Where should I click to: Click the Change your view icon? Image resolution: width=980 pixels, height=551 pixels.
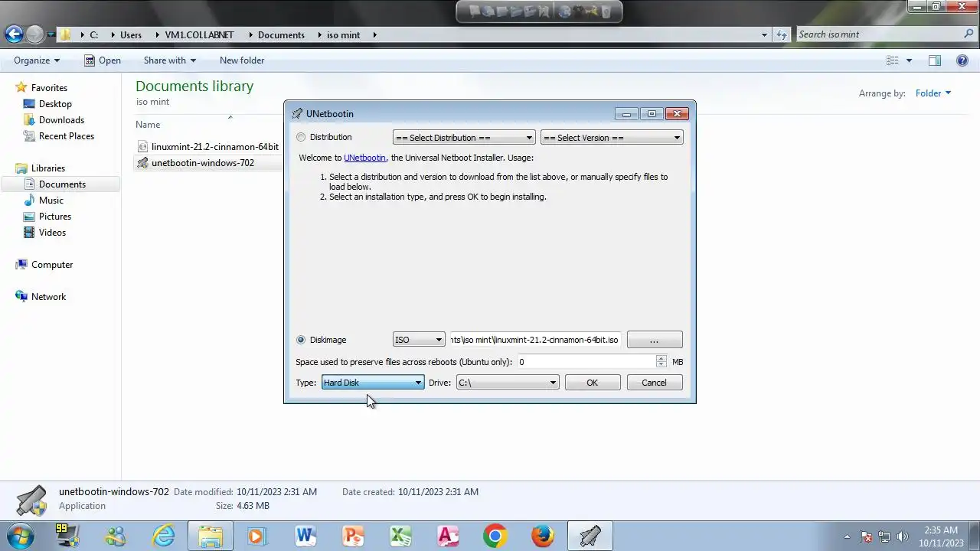coord(892,60)
